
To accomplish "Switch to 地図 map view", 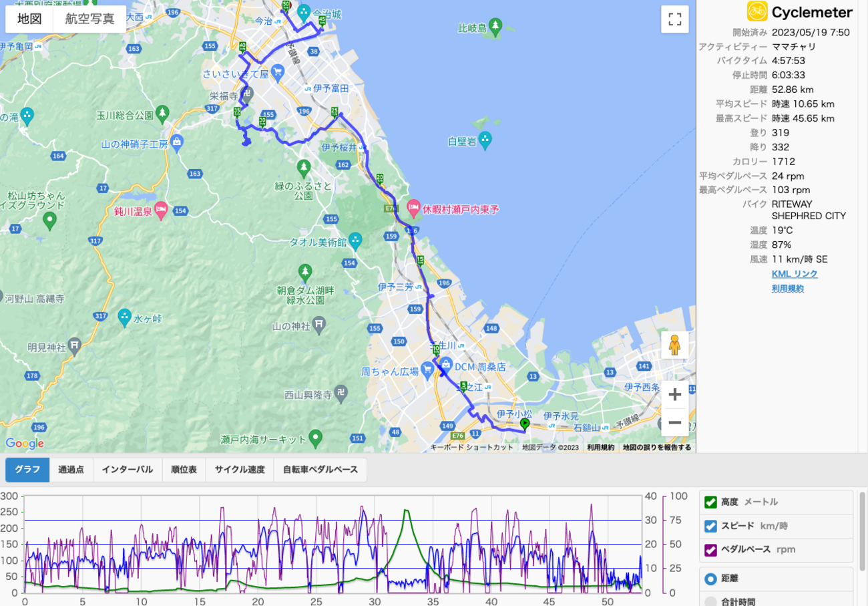I will coord(29,19).
